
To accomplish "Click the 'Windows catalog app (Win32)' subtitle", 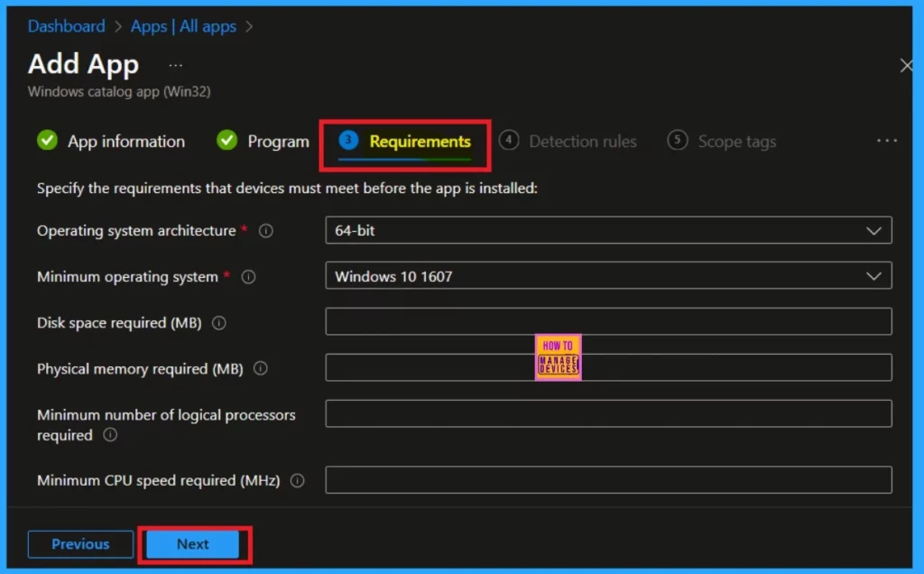I will 119,91.
